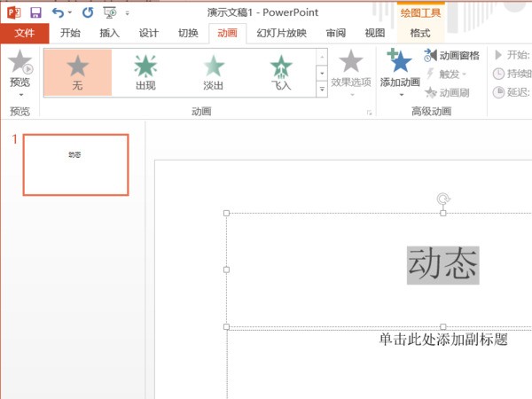Viewport: 532px width, 399px height.
Task: Click the subtitle placeholder 单击此处添加副标题
Action: (443, 340)
